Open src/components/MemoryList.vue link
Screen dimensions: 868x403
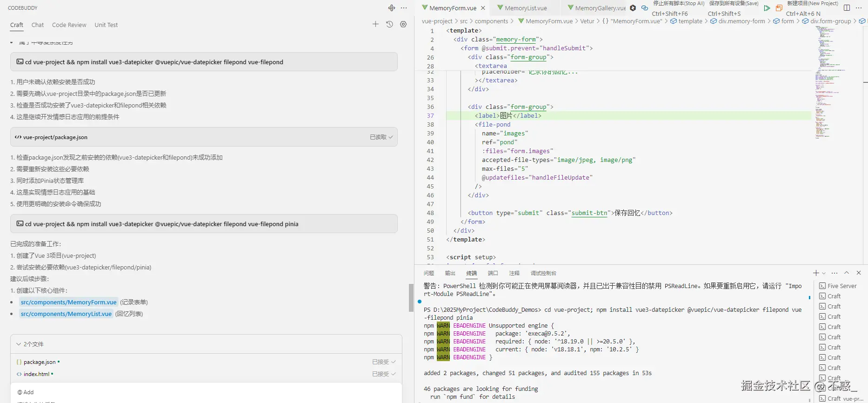pyautogui.click(x=66, y=314)
